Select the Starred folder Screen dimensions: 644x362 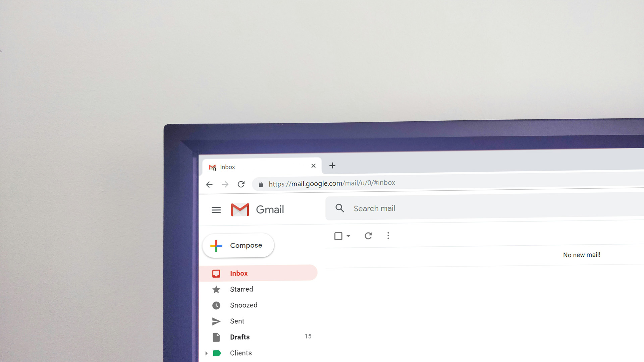point(242,289)
